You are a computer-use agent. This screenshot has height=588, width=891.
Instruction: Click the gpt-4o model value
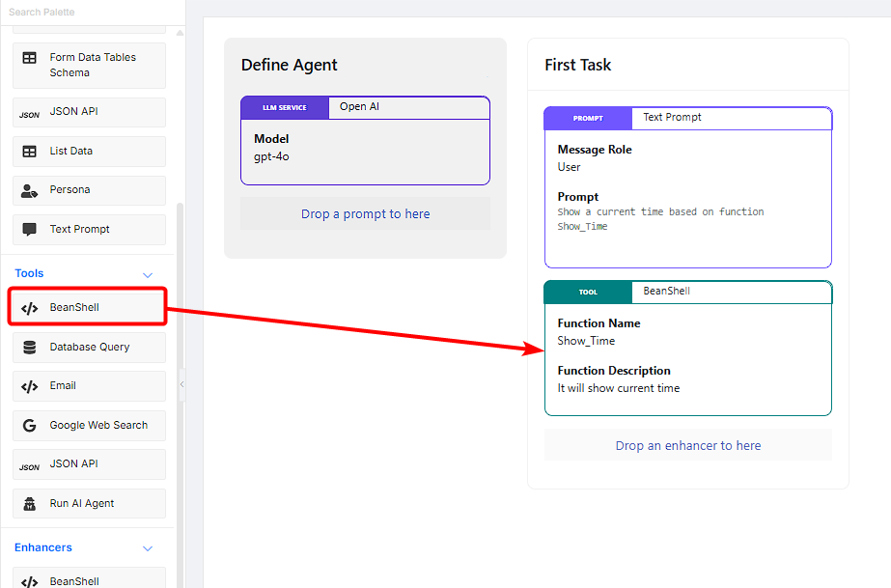click(271, 156)
